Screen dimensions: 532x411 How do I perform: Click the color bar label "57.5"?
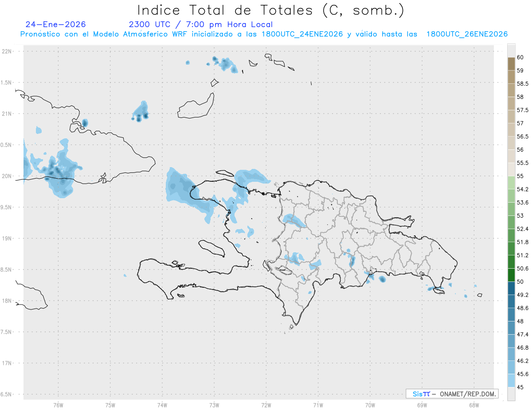point(523,110)
